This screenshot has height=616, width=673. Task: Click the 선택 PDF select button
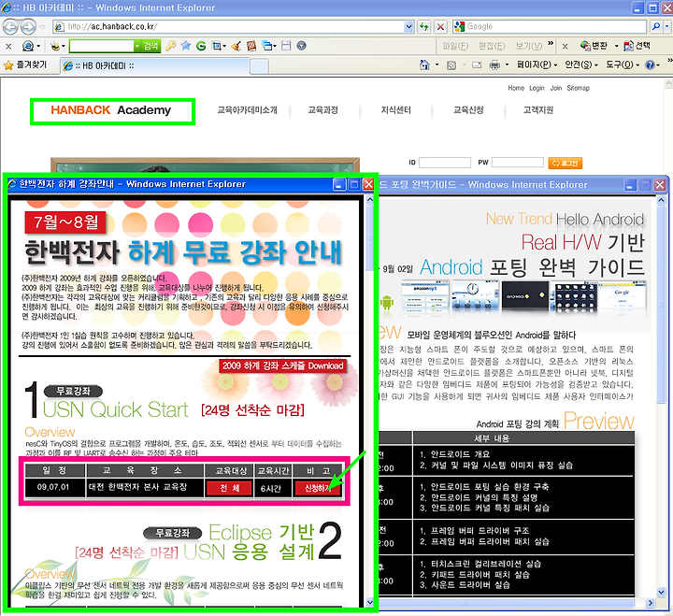637,46
